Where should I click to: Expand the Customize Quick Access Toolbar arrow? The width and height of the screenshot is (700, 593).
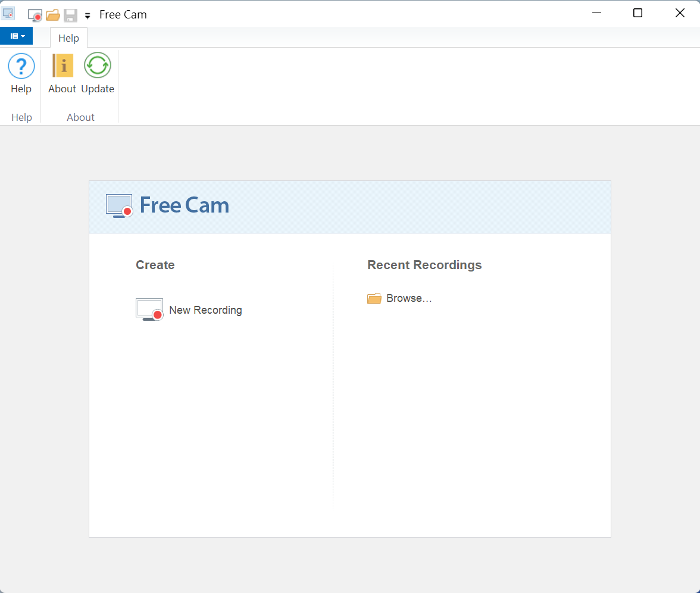tap(87, 16)
